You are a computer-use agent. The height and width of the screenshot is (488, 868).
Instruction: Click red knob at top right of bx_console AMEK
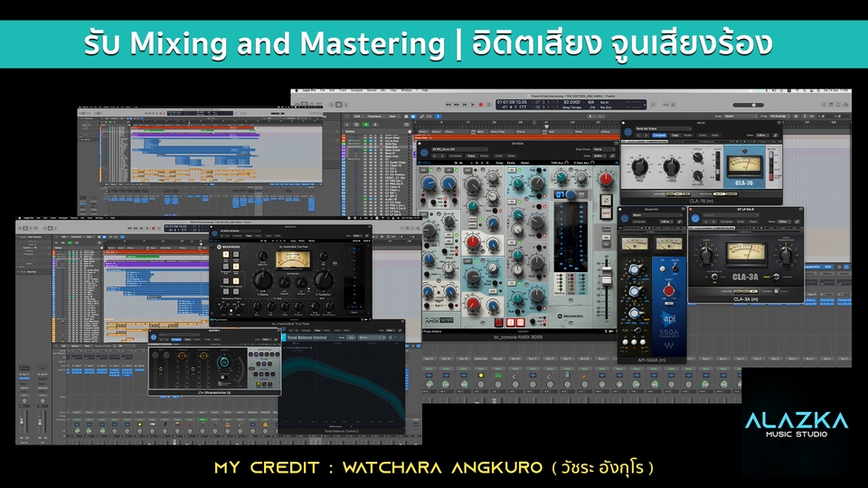[x=606, y=178]
